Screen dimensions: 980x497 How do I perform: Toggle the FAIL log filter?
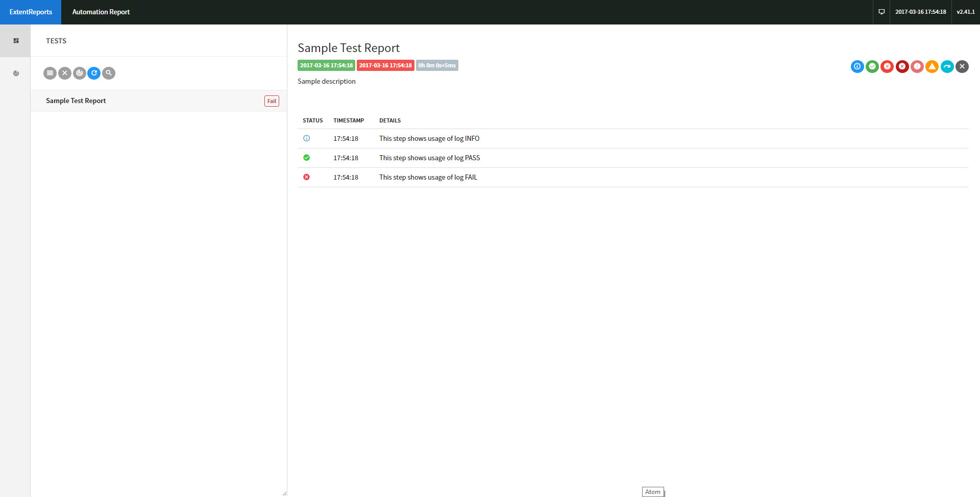[x=888, y=66]
